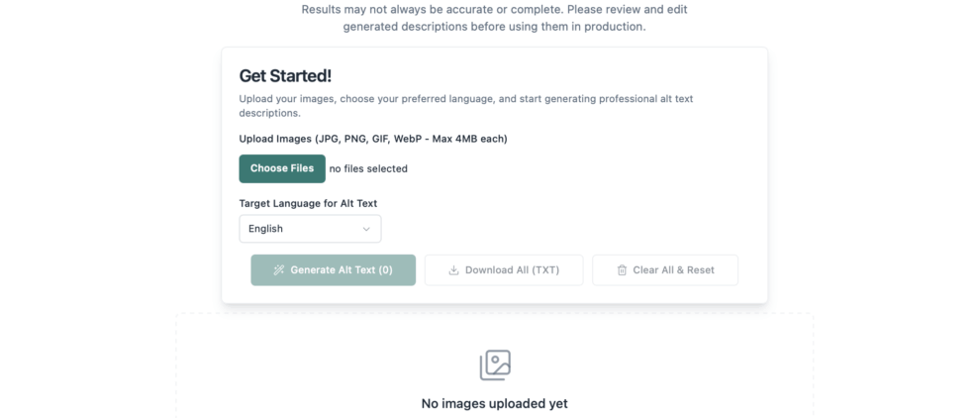Click the word English in language selector

tap(265, 229)
